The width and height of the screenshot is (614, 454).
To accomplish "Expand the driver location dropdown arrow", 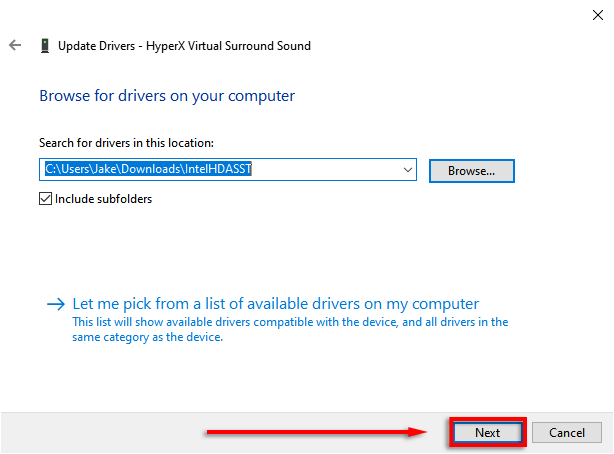I will pos(408,170).
